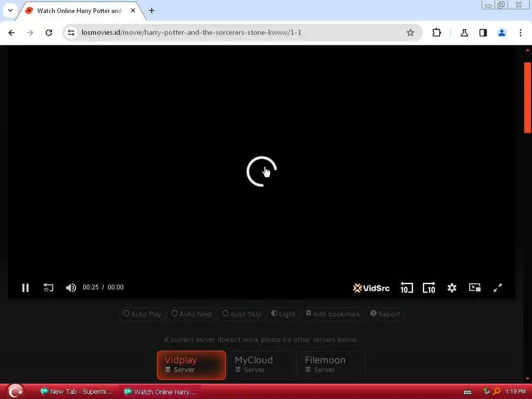Click the address bar URL
532x399 pixels.
(x=191, y=33)
